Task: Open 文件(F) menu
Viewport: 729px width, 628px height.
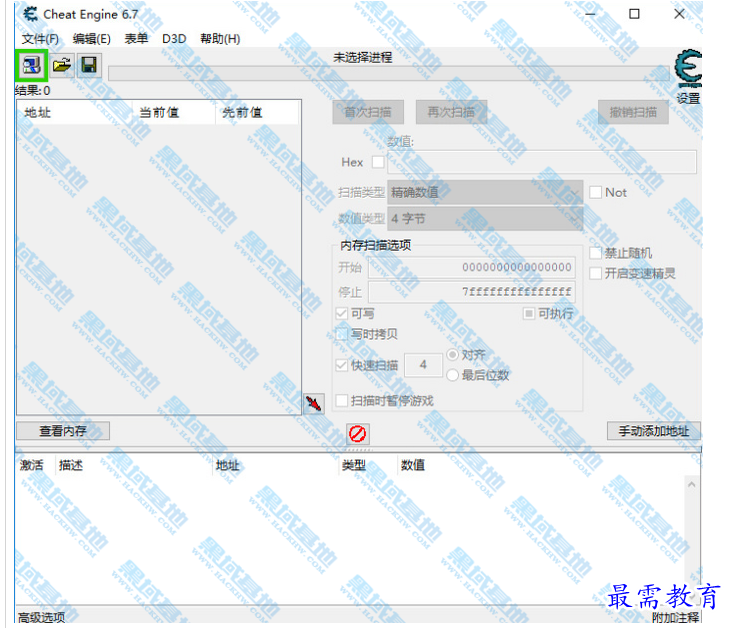Action: pyautogui.click(x=40, y=39)
